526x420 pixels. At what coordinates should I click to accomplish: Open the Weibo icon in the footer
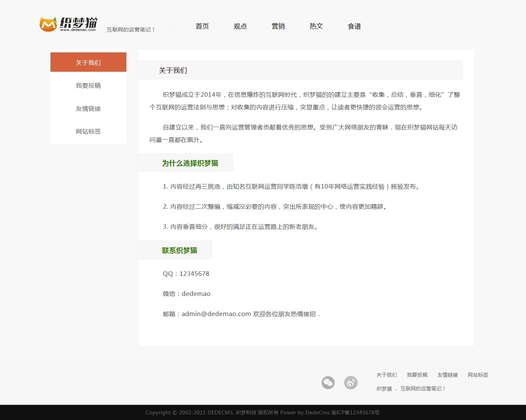pyautogui.click(x=351, y=382)
